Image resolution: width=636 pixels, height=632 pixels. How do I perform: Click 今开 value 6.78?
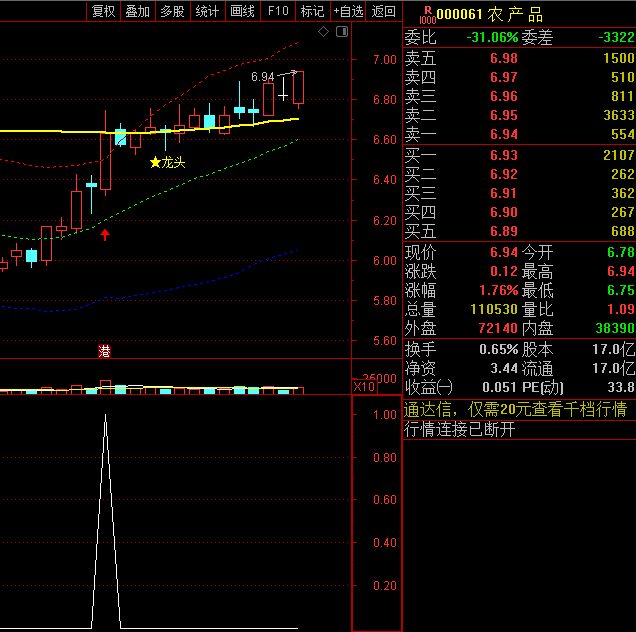pyautogui.click(x=621, y=253)
